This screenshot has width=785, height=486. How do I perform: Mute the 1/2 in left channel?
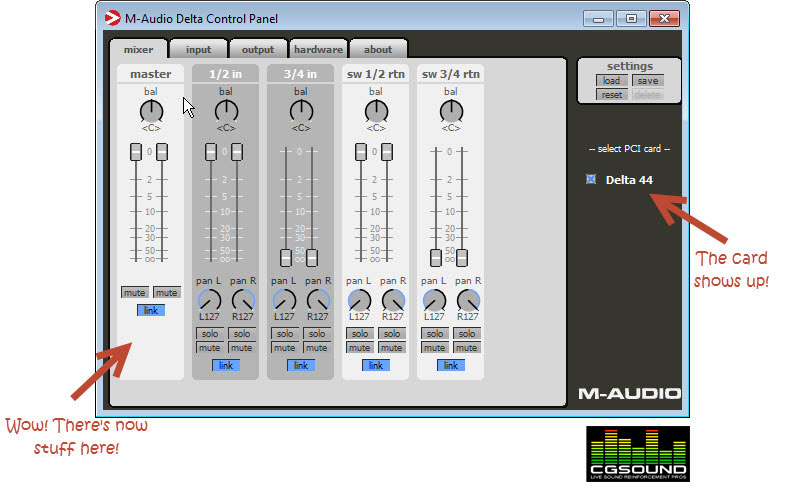(x=210, y=347)
